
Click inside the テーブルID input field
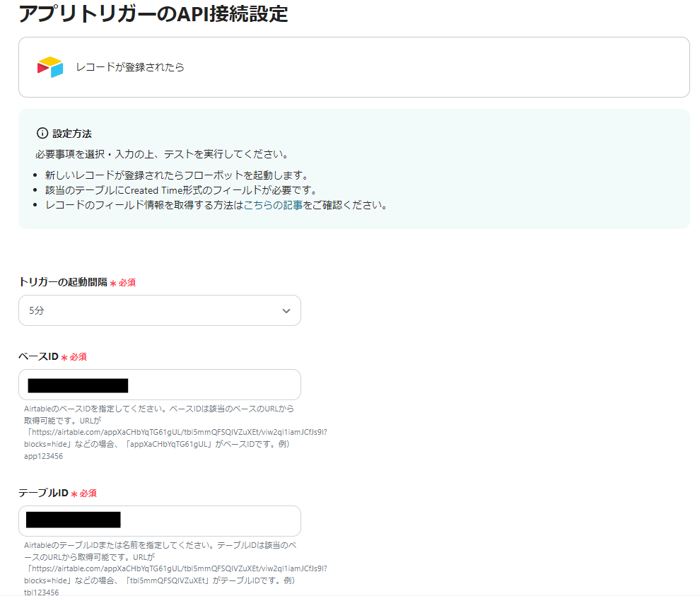click(159, 521)
